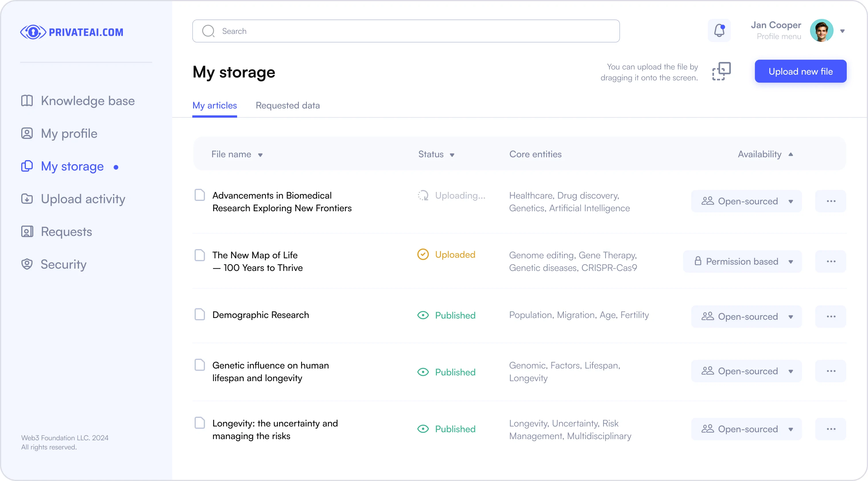Select the checkbox for Demographic Research
This screenshot has width=868, height=481.
tap(200, 314)
